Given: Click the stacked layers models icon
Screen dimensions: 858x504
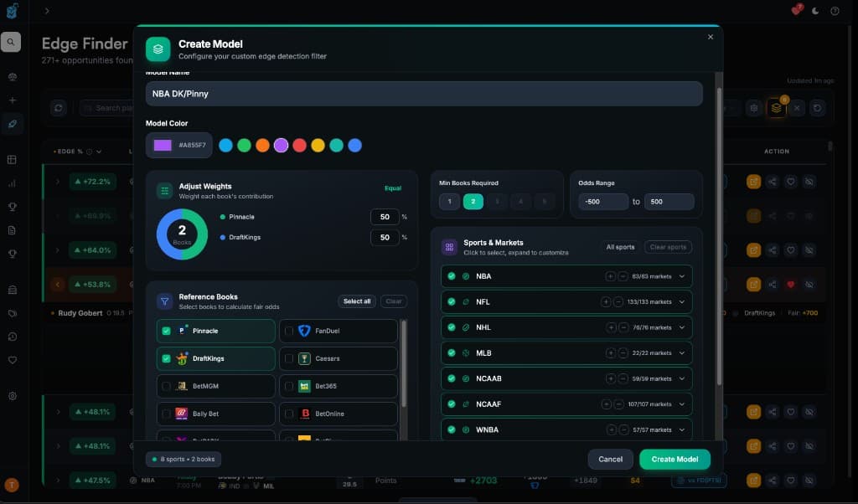Looking at the screenshot, I should point(777,108).
